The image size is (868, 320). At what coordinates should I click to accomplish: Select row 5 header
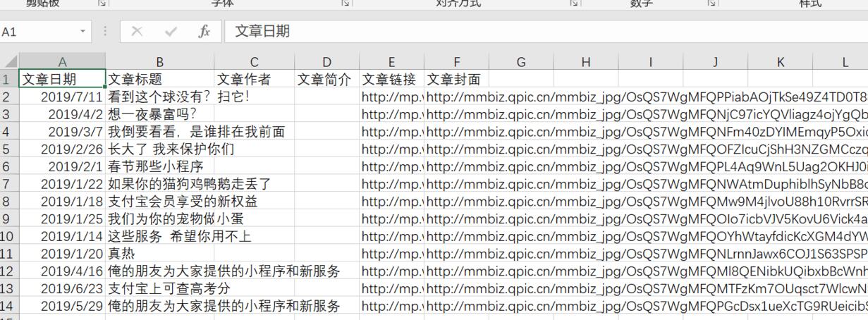pyautogui.click(x=9, y=149)
